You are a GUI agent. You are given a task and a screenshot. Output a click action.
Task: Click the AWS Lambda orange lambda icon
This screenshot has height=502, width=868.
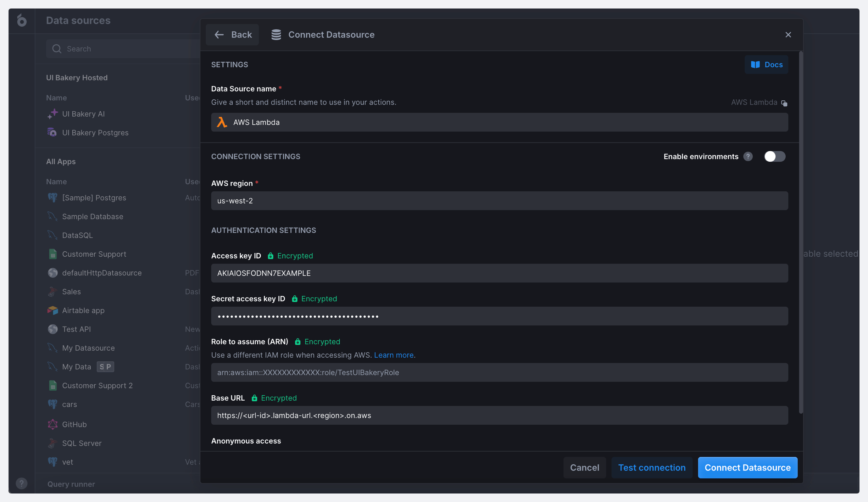pyautogui.click(x=222, y=122)
